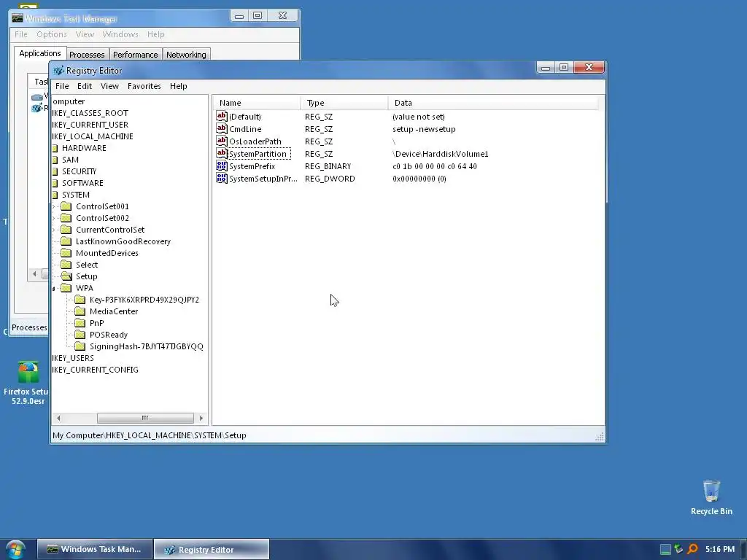This screenshot has height=560, width=747.
Task: Click the Registry Editor title bar icon
Action: point(58,71)
